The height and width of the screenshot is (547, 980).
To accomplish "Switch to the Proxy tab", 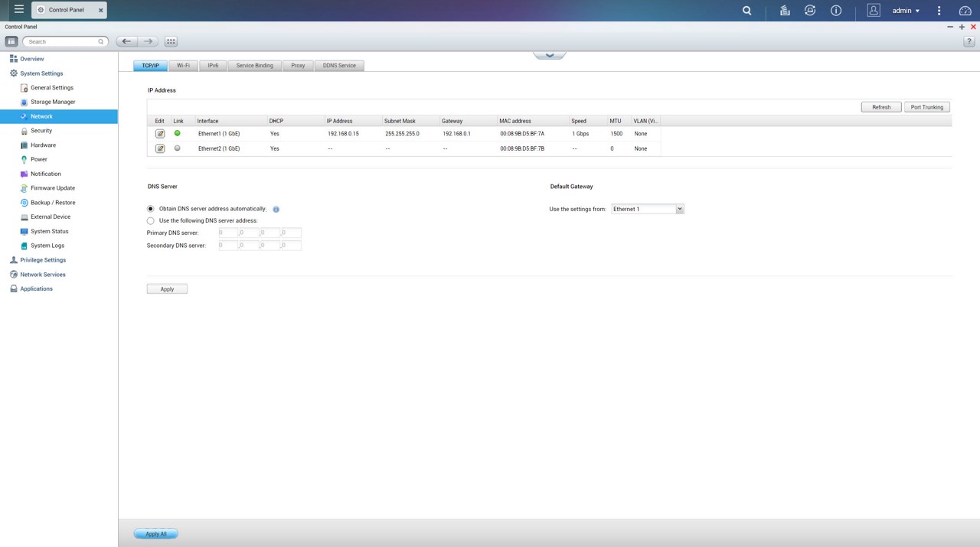I will (298, 65).
